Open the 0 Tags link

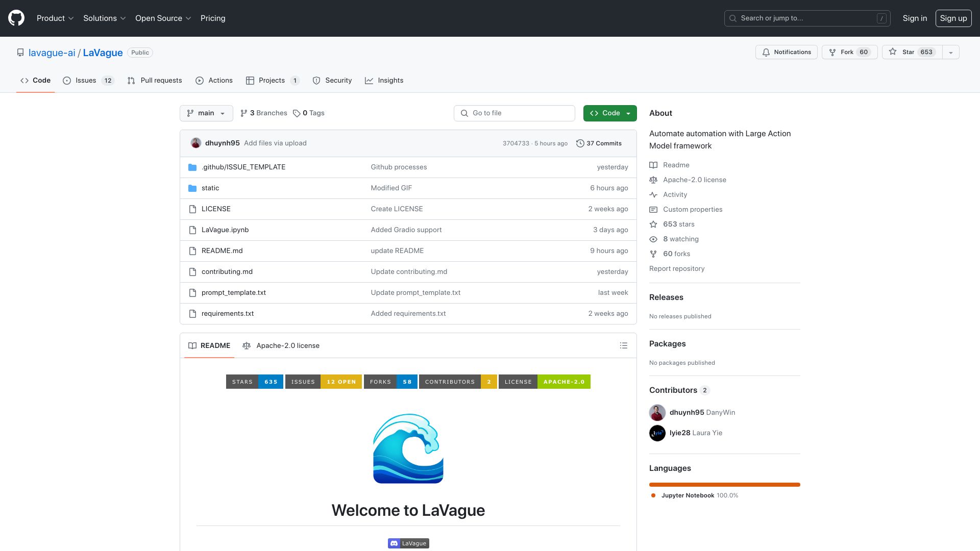pyautogui.click(x=309, y=113)
